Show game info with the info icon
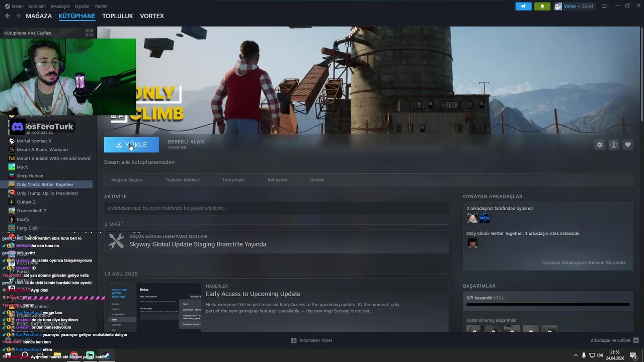The width and height of the screenshot is (644, 362). click(x=614, y=145)
